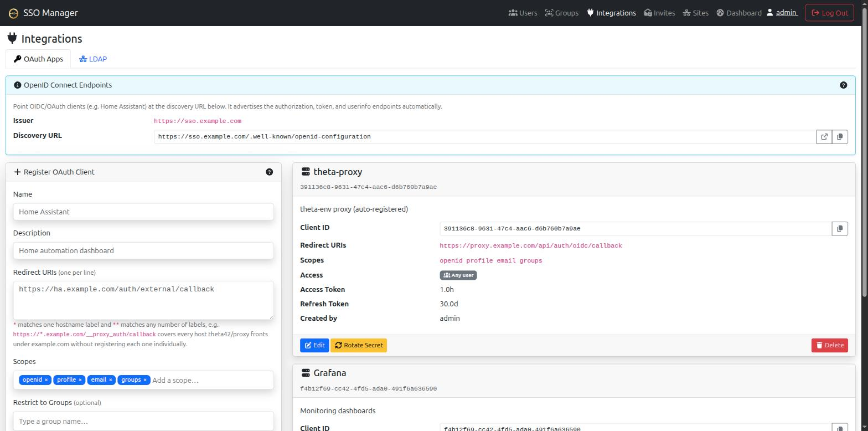Image resolution: width=868 pixels, height=431 pixels.
Task: Remove the email scope tag
Action: 110,380
